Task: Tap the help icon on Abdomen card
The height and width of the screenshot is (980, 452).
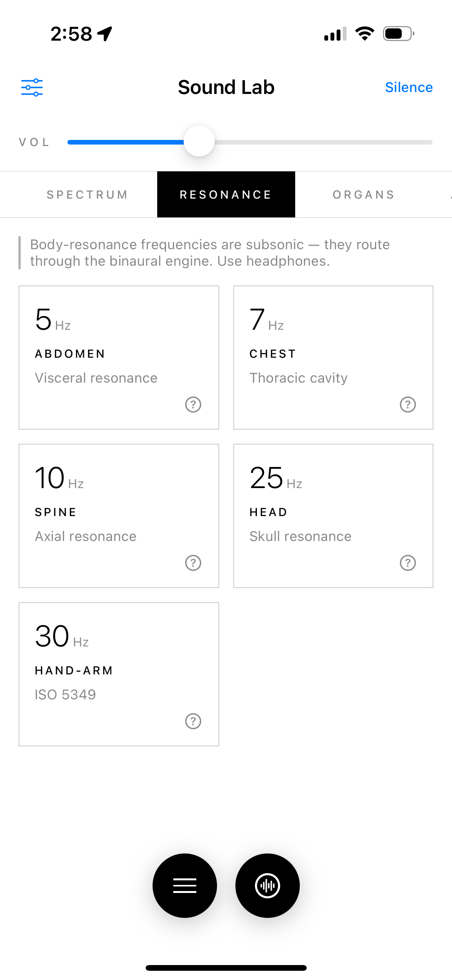Action: [x=193, y=404]
